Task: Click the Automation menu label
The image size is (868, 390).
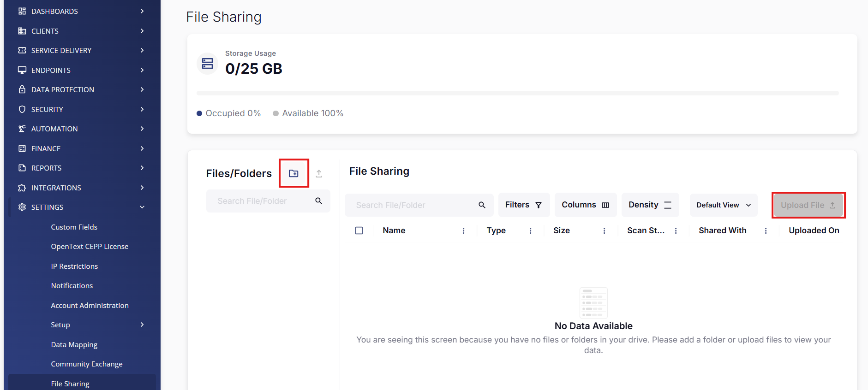Action: coord(54,129)
